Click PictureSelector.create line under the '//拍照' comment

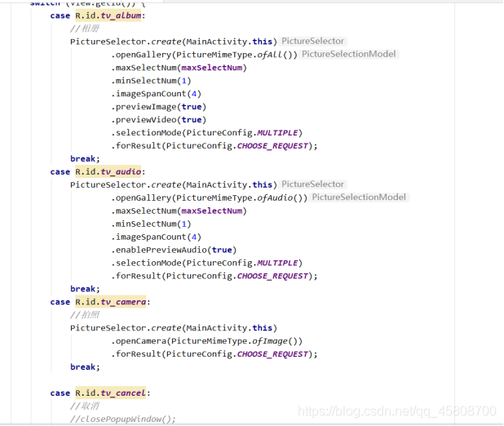(174, 328)
